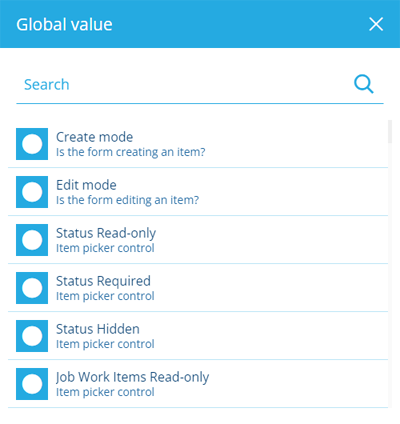The height and width of the screenshot is (424, 400).
Task: Pick Job Work Items Read-only entry
Action: pyautogui.click(x=198, y=384)
